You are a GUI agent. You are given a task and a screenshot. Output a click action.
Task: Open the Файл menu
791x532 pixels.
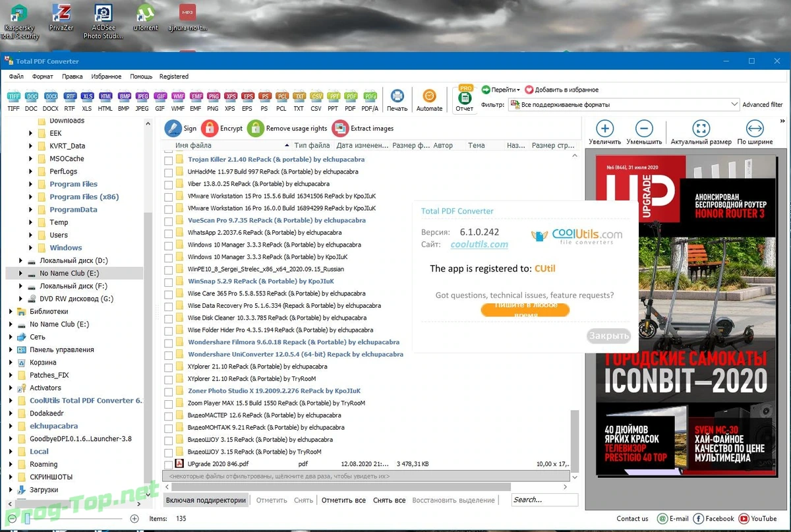16,76
